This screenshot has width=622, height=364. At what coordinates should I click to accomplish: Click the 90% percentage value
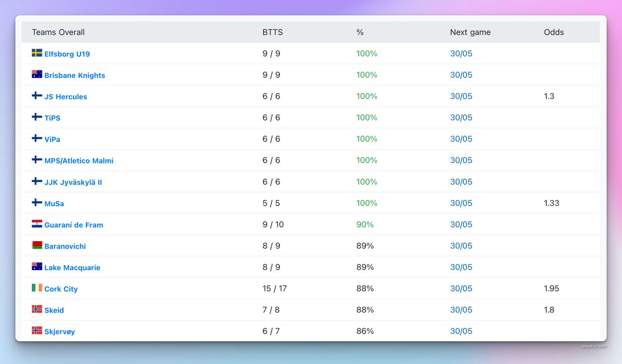click(x=365, y=224)
